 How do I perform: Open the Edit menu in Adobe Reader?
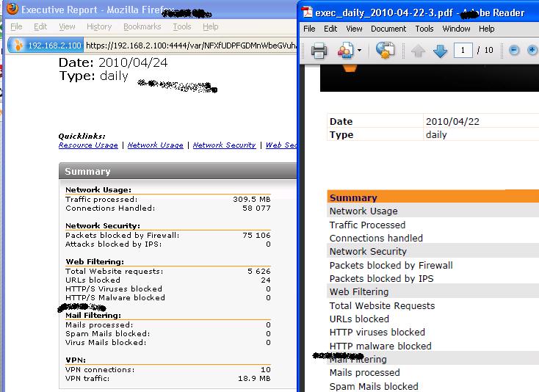(330, 29)
